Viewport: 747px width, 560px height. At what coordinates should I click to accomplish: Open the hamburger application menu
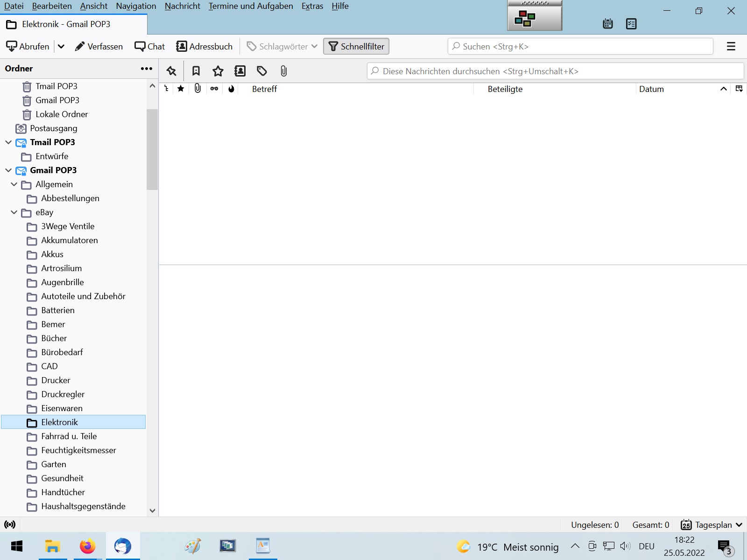click(x=731, y=46)
